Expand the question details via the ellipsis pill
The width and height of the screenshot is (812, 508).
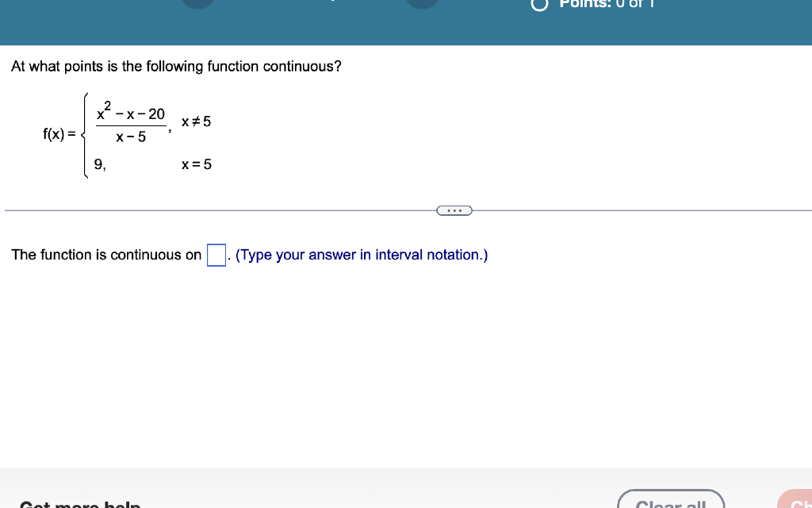pyautogui.click(x=454, y=210)
